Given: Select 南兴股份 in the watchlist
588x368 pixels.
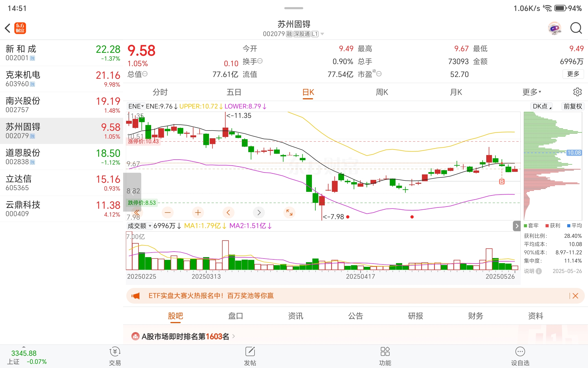Looking at the screenshot, I should pyautogui.click(x=62, y=105).
